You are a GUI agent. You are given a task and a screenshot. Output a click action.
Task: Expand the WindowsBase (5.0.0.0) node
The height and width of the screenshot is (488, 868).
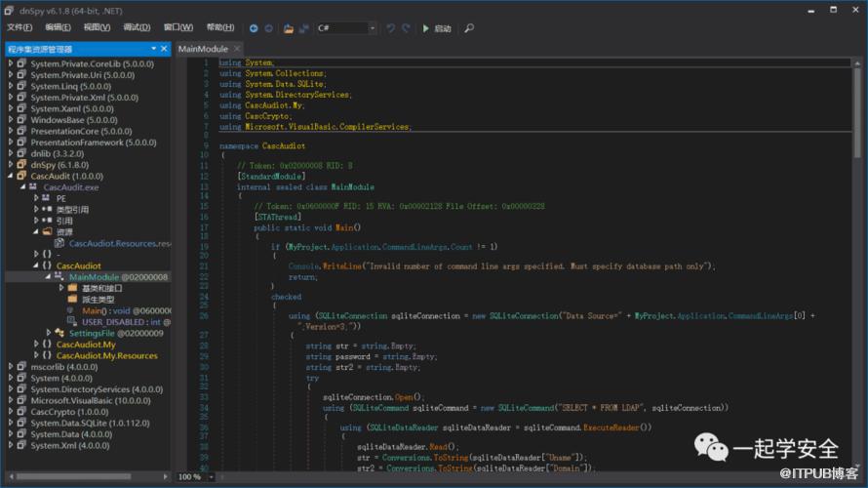click(11, 120)
